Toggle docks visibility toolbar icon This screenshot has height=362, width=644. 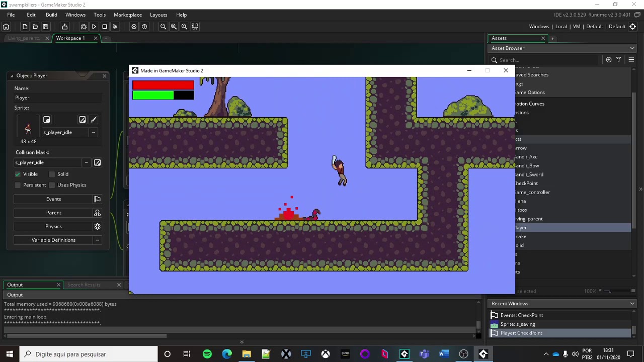[x=195, y=26]
